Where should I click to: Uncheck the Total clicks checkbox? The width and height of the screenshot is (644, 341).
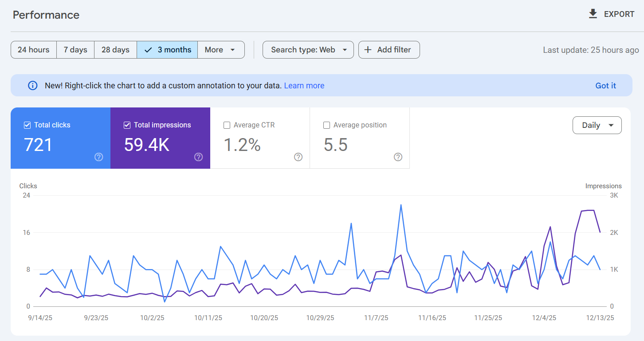click(x=27, y=125)
